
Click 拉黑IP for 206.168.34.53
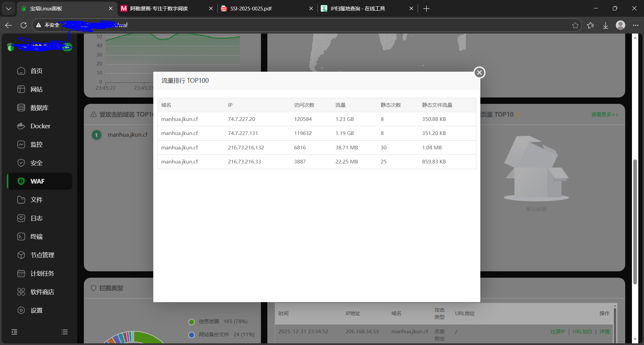[557, 332]
